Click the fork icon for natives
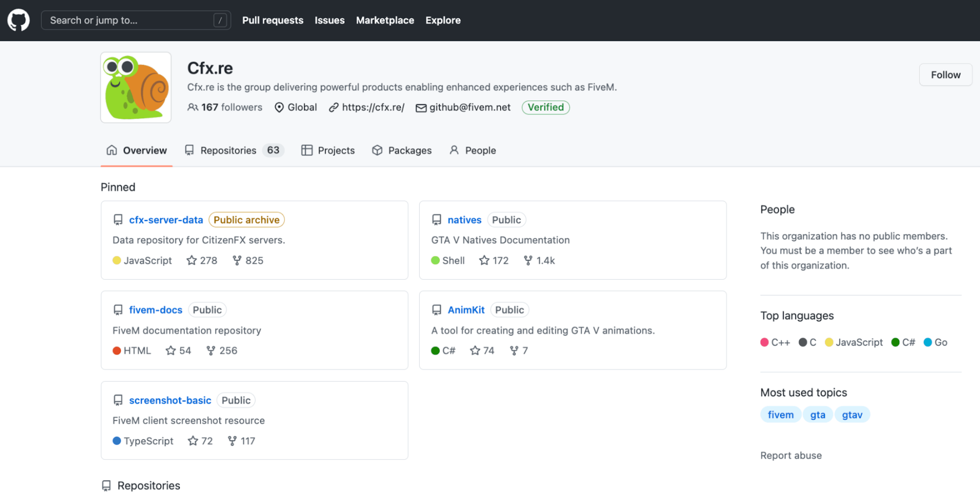This screenshot has height=495, width=980. [528, 260]
